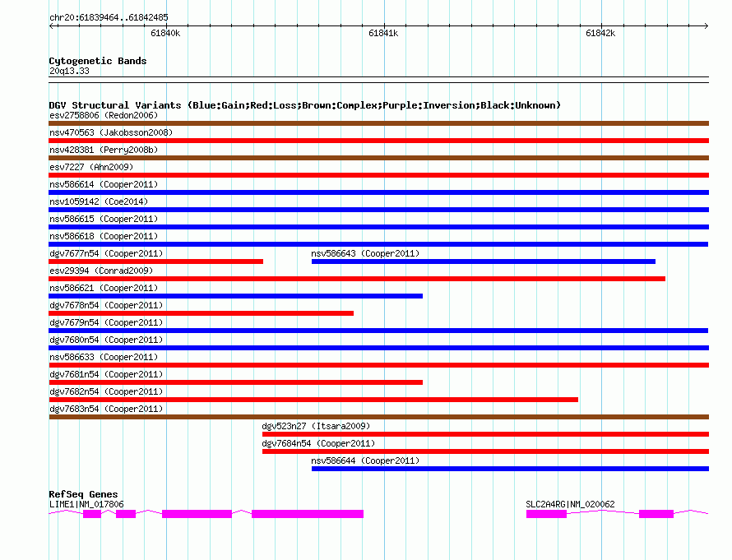Click the SLC2A4RG|NM_020062 gene label
This screenshot has height=560, width=732.
(x=570, y=504)
